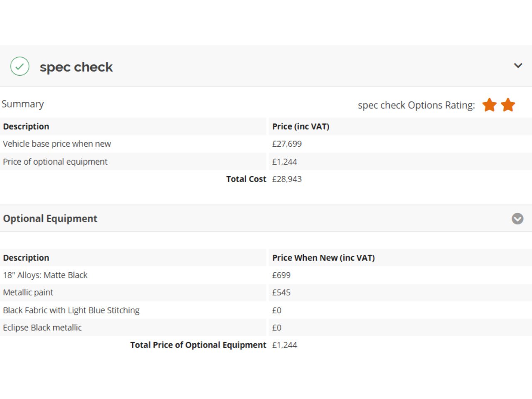Collapse Optional Equipment using circular arrow icon
Image resolution: width=532 pixels, height=399 pixels.
click(517, 219)
